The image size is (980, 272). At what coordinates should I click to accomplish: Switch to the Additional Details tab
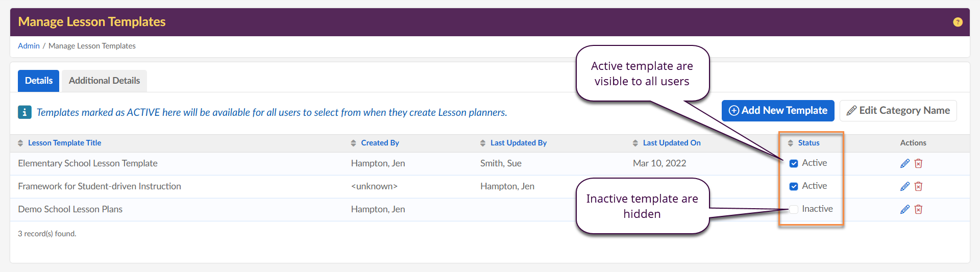[104, 81]
